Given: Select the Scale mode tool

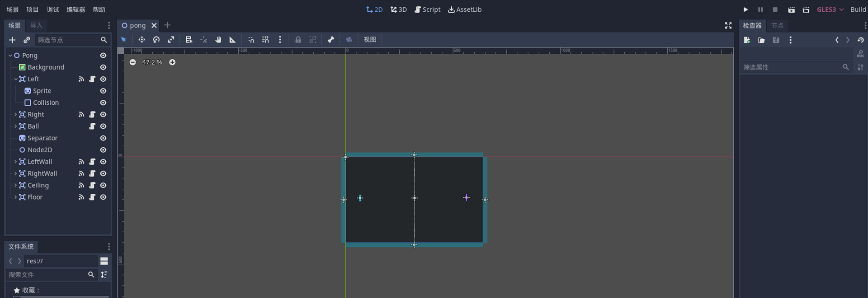Looking at the screenshot, I should click(x=171, y=40).
